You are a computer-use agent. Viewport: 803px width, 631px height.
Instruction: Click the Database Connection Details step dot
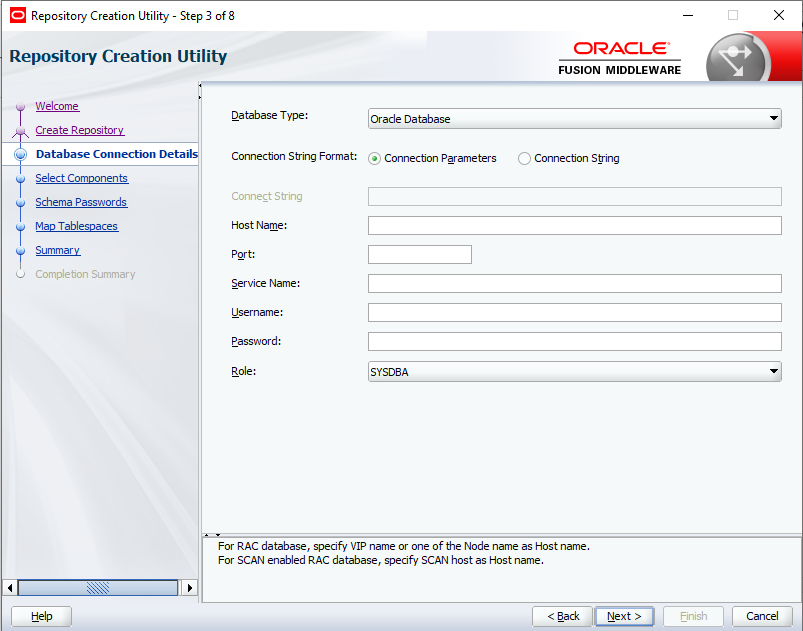pos(21,154)
